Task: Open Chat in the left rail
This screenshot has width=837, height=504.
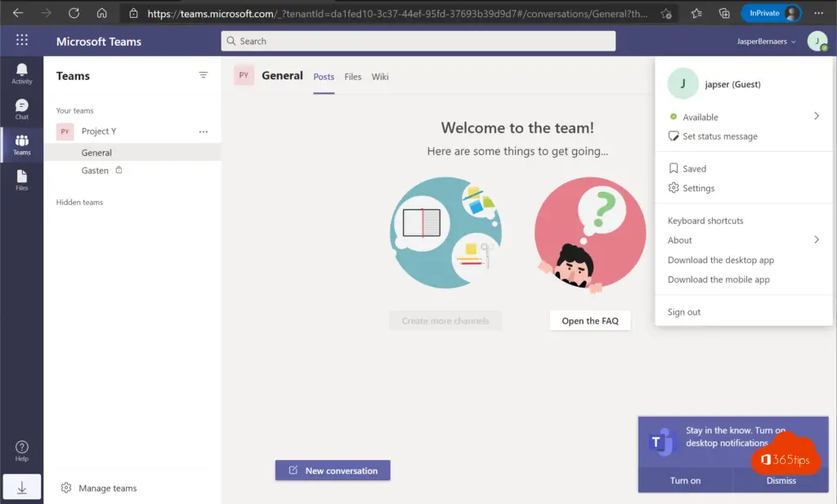Action: [x=22, y=109]
